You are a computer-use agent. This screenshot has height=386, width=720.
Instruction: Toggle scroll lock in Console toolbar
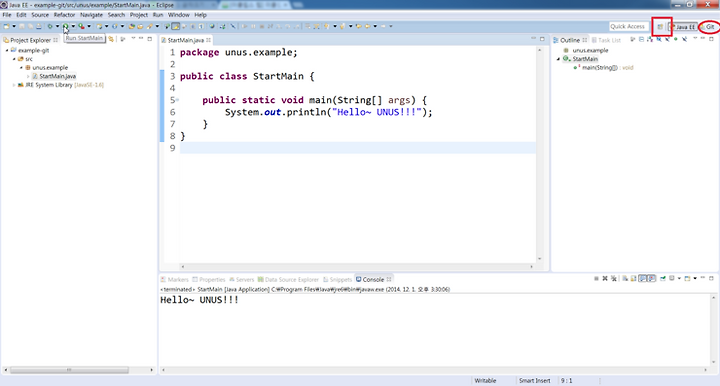point(633,279)
